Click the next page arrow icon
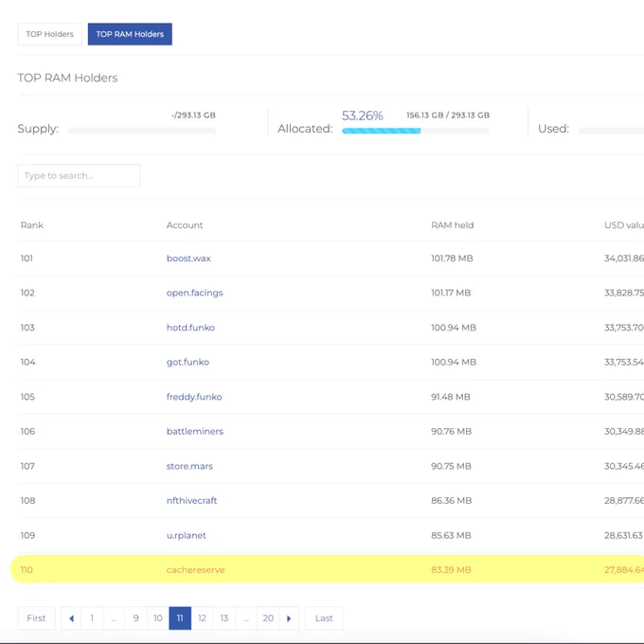This screenshot has height=644, width=644. click(289, 618)
